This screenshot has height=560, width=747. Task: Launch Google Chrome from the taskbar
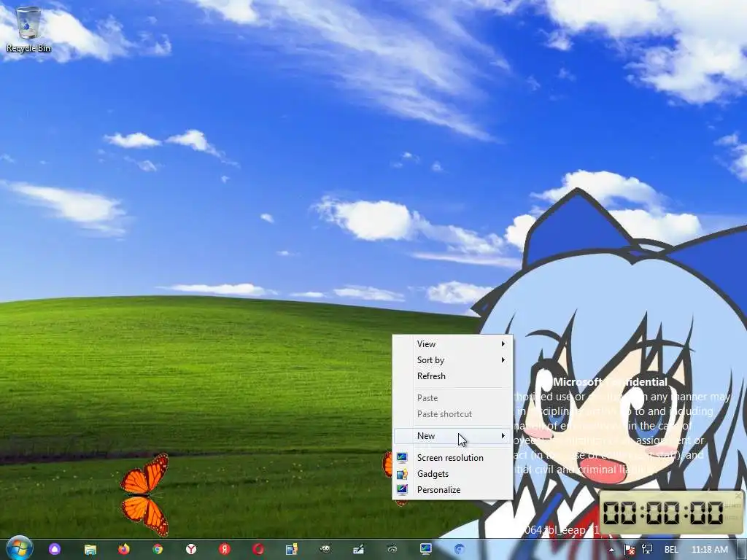(x=158, y=550)
